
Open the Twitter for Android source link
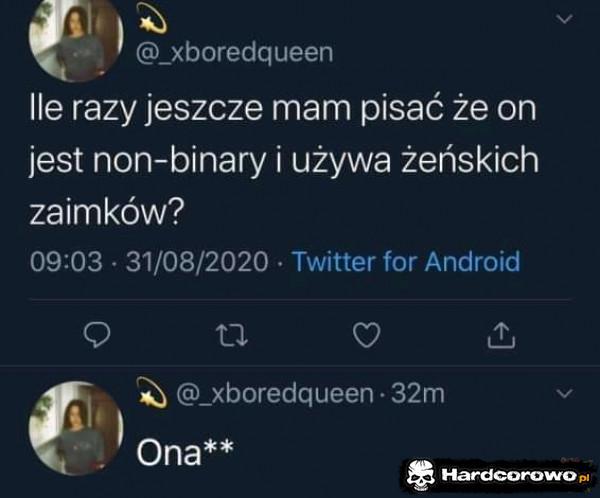pyautogui.click(x=406, y=261)
